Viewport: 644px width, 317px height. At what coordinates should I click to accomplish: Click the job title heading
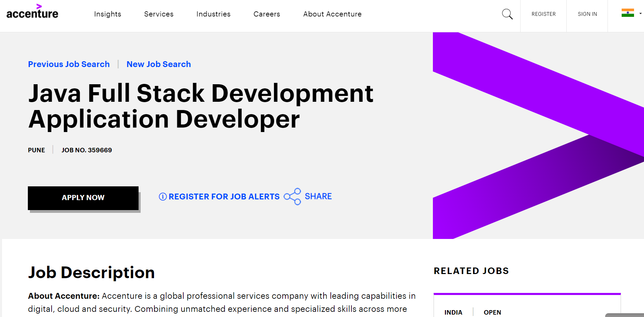point(201,106)
